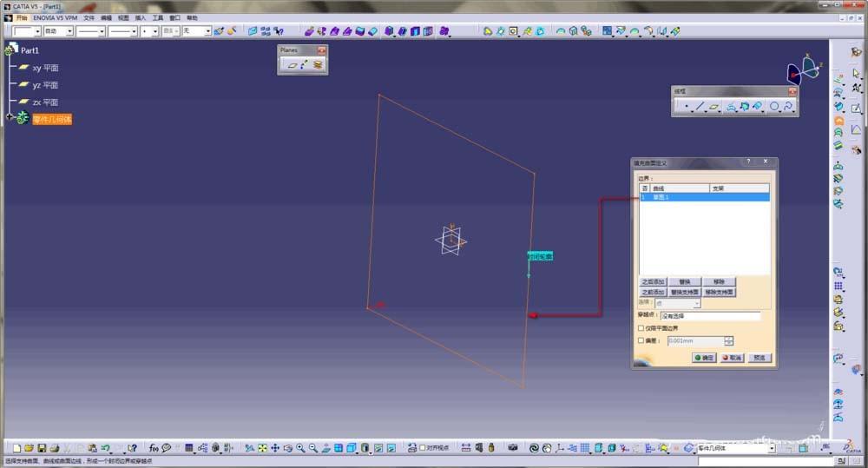The width and height of the screenshot is (868, 468).
Task: Expand the 零件几何体 tree node
Action: coord(9,119)
